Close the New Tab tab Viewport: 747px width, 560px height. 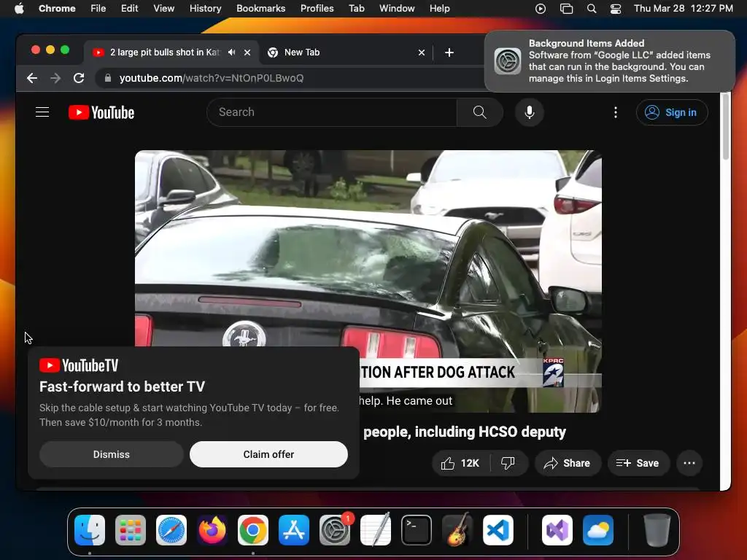(421, 52)
